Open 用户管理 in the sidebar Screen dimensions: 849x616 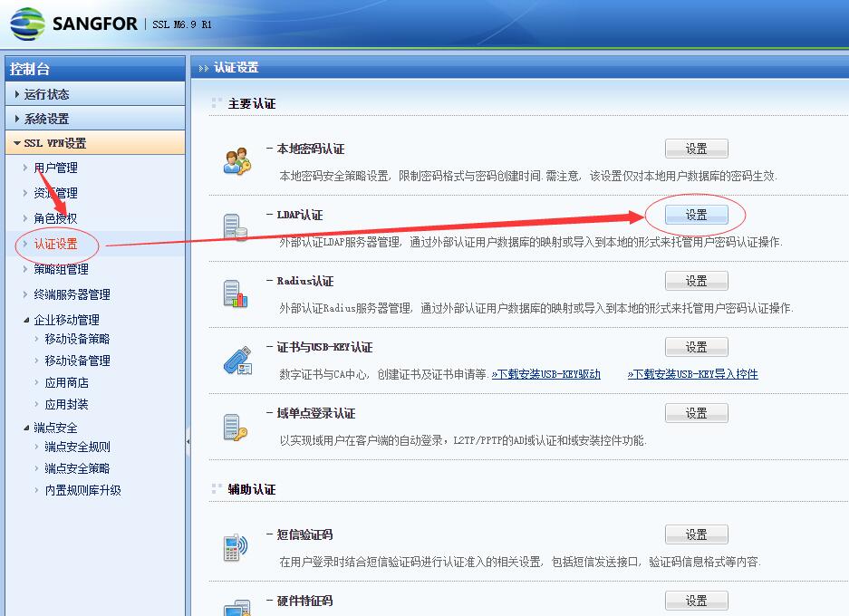pos(56,168)
